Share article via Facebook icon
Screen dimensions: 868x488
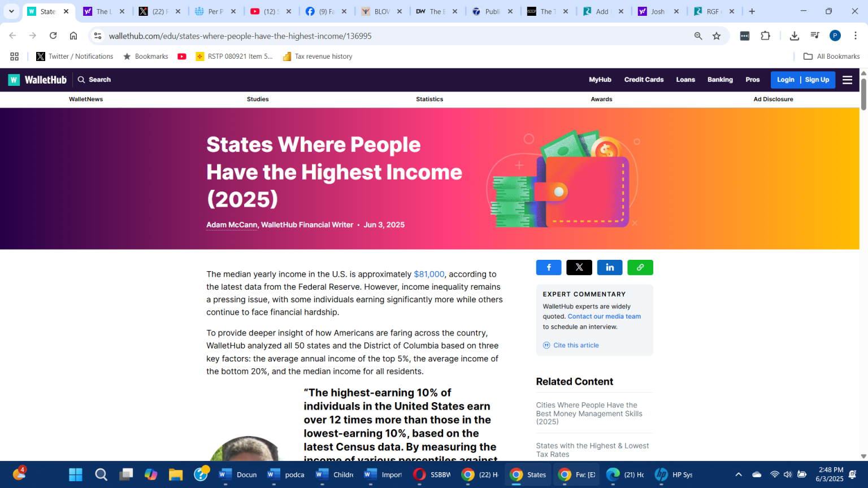(548, 268)
